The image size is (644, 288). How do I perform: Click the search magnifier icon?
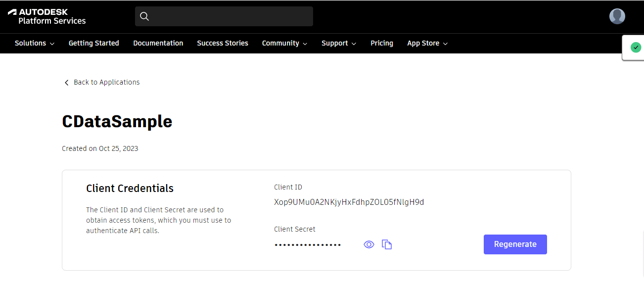click(x=144, y=16)
